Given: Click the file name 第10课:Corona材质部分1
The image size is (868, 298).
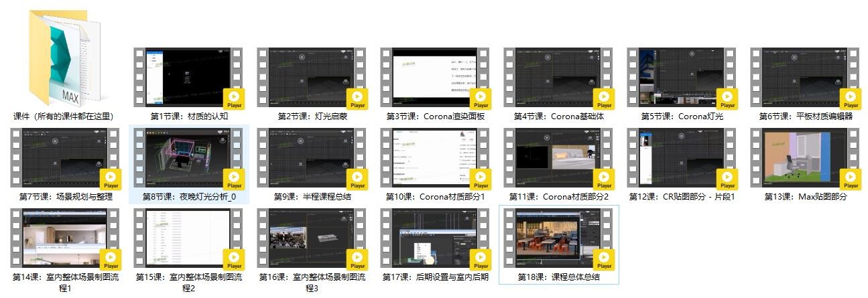Looking at the screenshot, I should tap(435, 197).
